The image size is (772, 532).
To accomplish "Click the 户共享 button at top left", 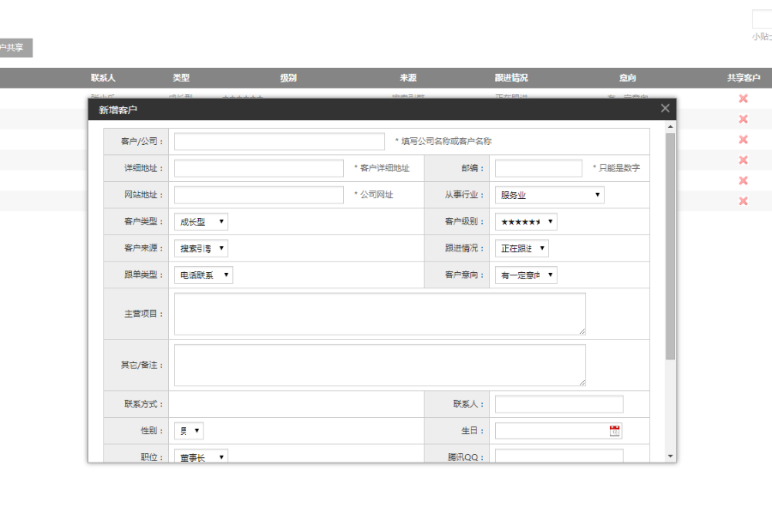I will (15, 48).
